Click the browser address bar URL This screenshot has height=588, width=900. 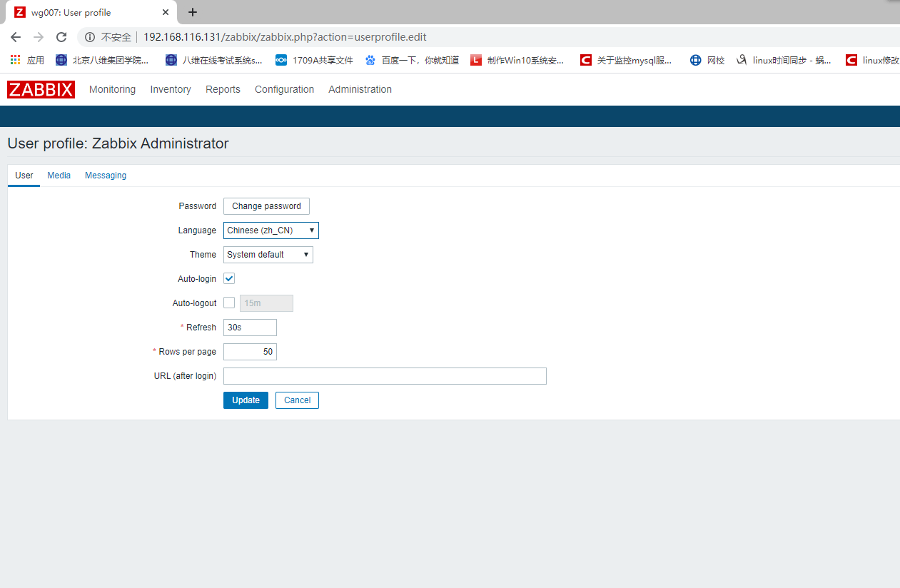pos(285,37)
